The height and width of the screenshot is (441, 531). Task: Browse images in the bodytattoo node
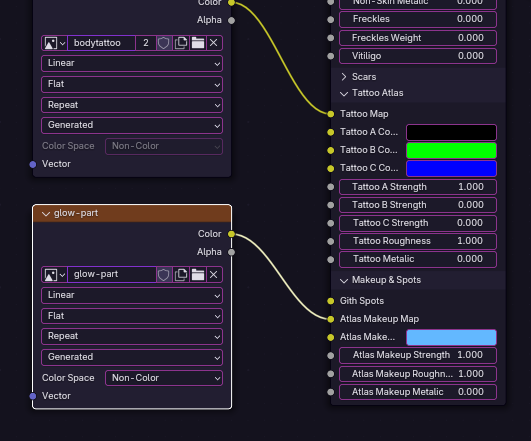click(55, 43)
